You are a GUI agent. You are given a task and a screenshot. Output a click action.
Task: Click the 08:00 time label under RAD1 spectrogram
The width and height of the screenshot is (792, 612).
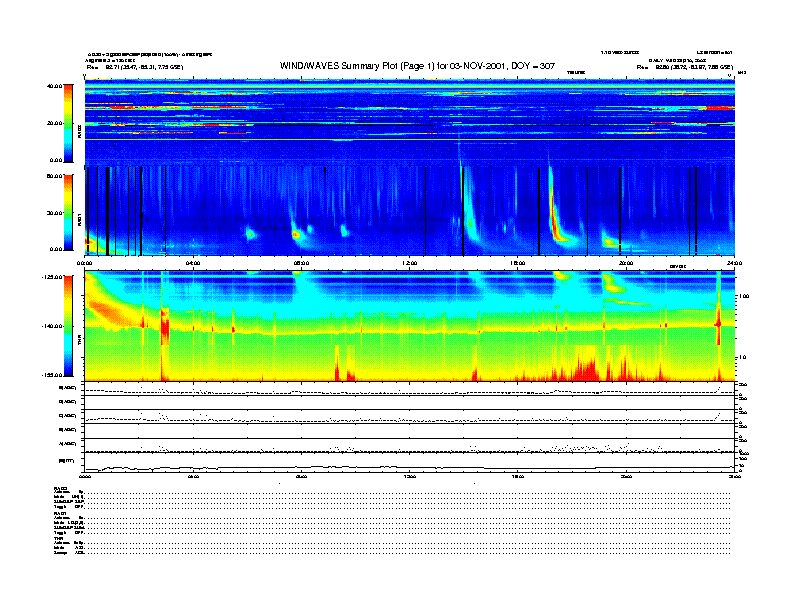[x=301, y=263]
